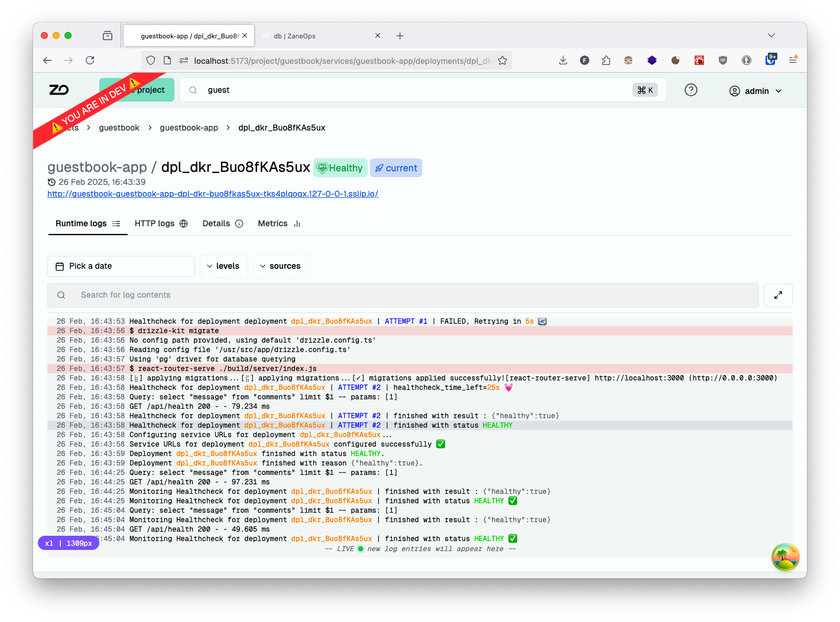Click the 'GET /api/health 200 - - 49.605 ms' log

(x=420, y=529)
